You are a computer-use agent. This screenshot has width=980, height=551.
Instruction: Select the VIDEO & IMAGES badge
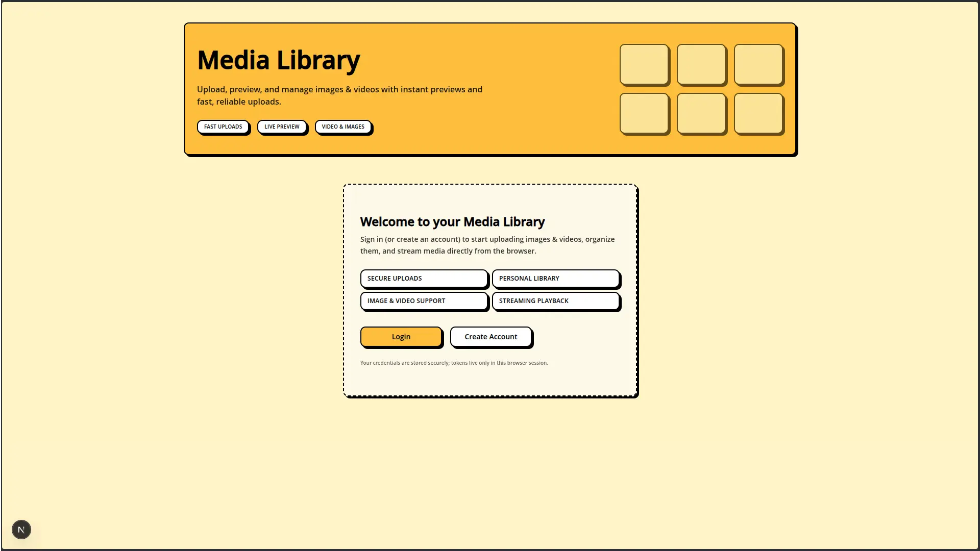click(343, 127)
